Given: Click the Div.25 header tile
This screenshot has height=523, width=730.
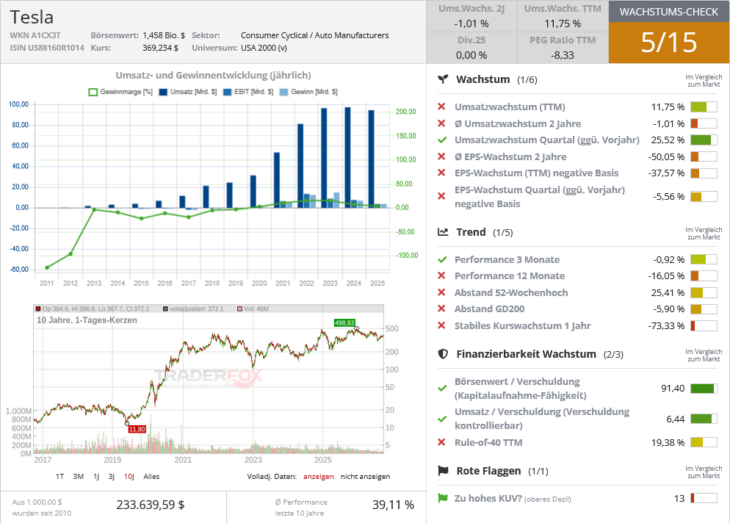Looking at the screenshot, I should tap(472, 48).
